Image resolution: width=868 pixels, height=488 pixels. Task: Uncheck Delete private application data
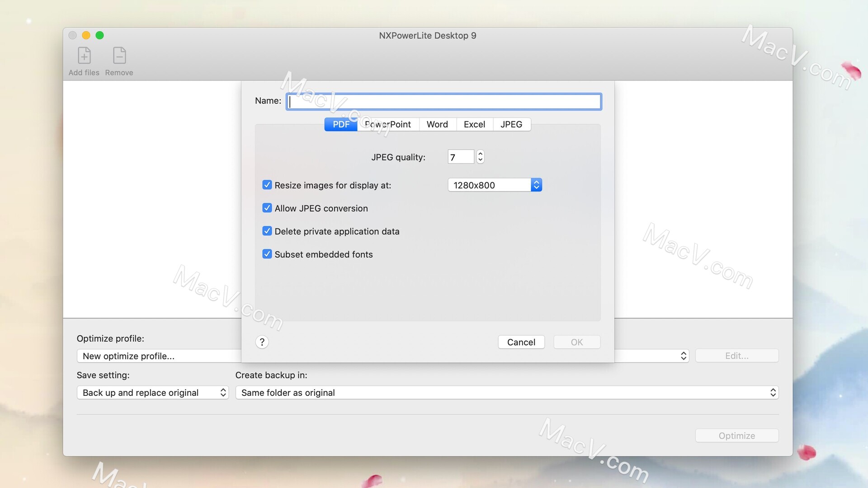pos(267,230)
